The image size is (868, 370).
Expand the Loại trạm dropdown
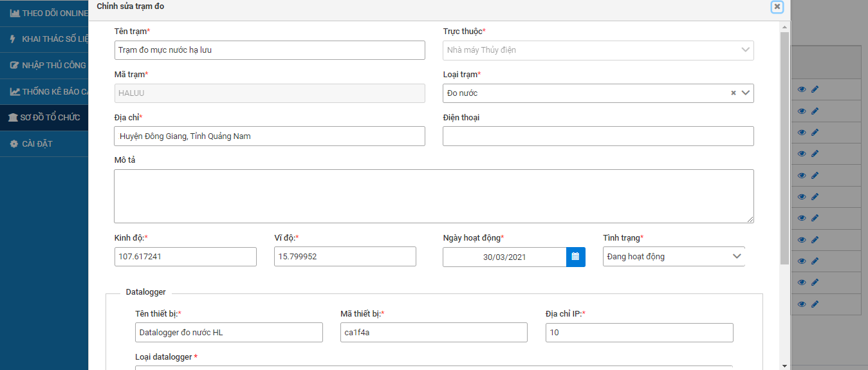point(746,93)
